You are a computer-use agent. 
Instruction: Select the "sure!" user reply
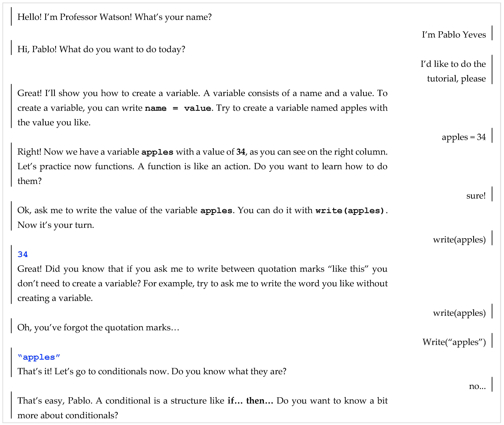pos(476,196)
